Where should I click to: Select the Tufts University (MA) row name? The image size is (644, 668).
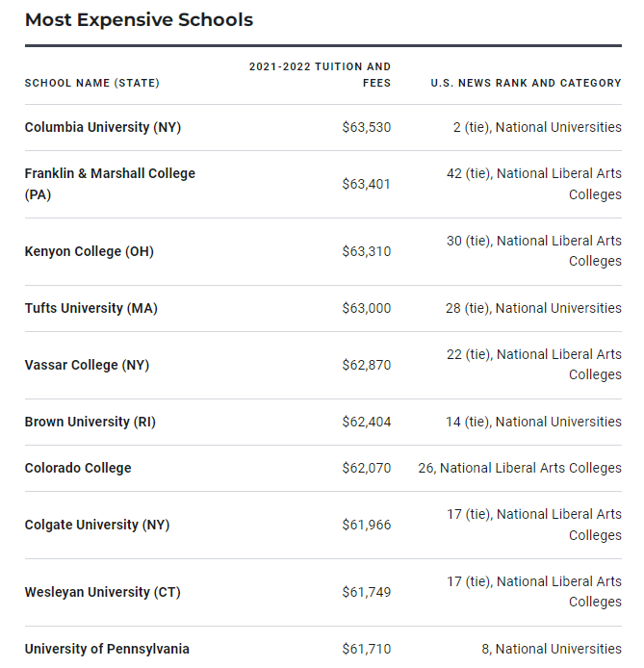pyautogui.click(x=91, y=308)
